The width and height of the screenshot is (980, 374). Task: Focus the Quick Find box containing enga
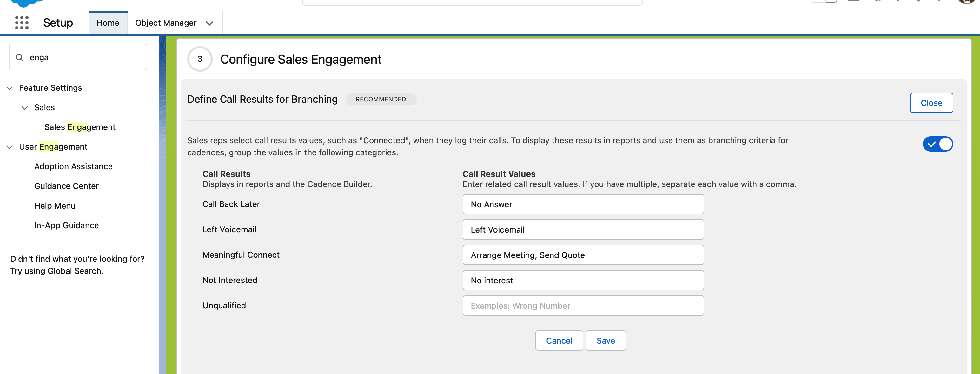pyautogui.click(x=78, y=57)
